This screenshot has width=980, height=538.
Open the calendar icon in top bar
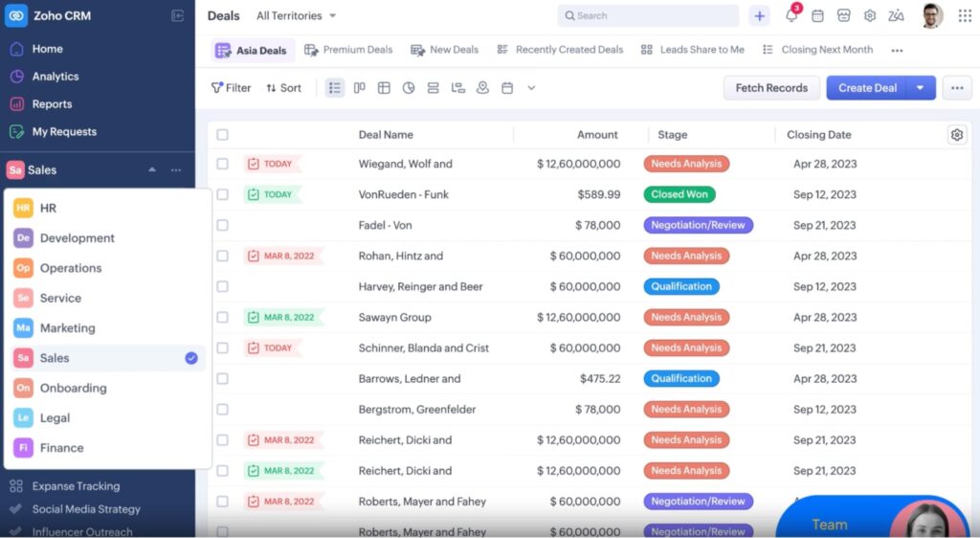coord(817,16)
